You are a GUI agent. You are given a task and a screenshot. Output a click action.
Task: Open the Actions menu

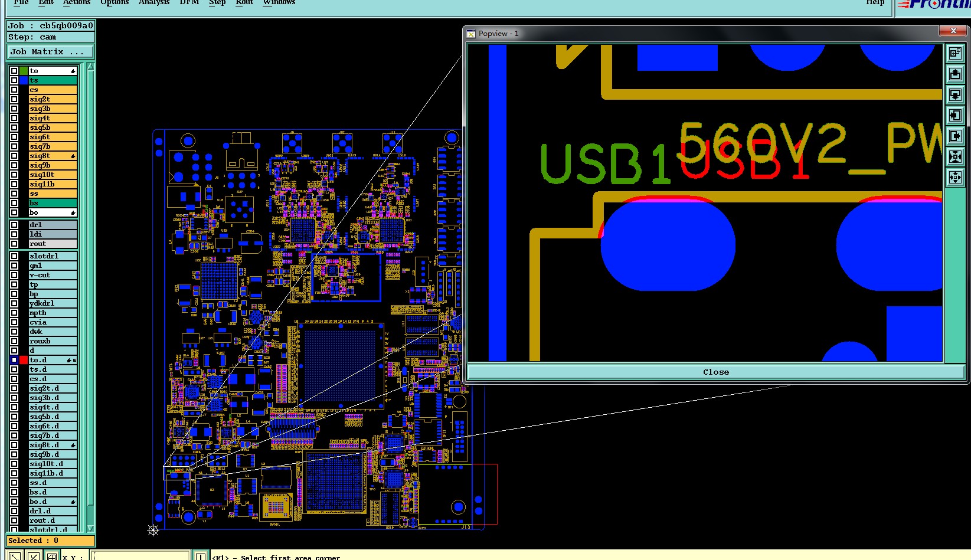click(77, 2)
